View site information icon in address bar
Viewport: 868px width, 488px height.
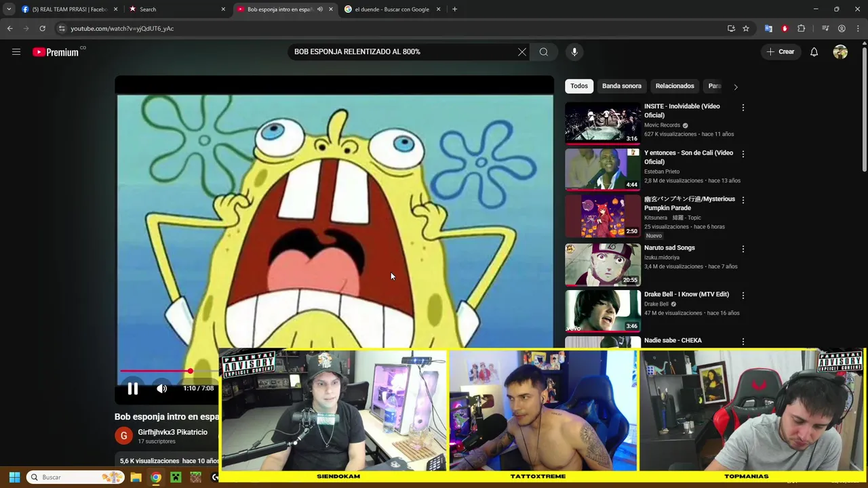coord(62,28)
